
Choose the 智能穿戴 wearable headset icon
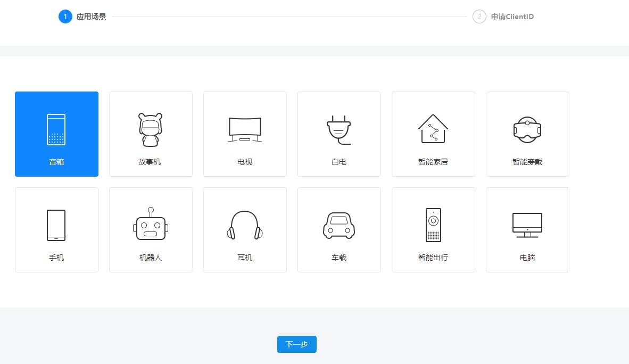pos(527,129)
